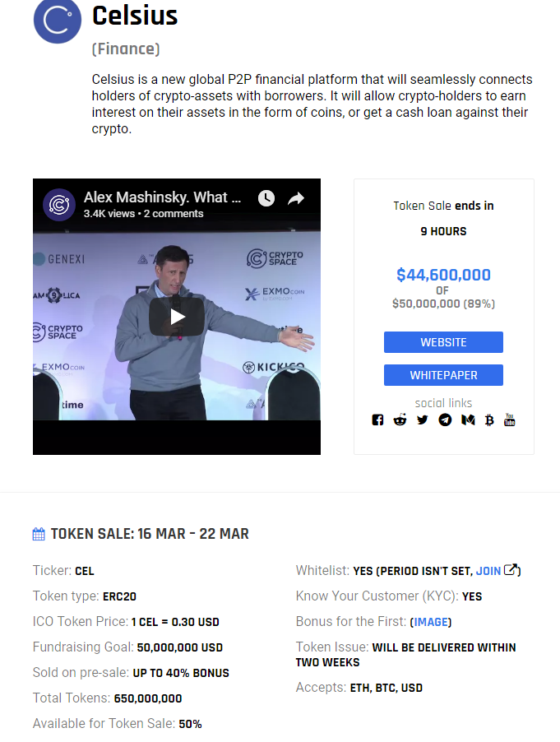Open the Bonus IMAGE link

point(431,622)
